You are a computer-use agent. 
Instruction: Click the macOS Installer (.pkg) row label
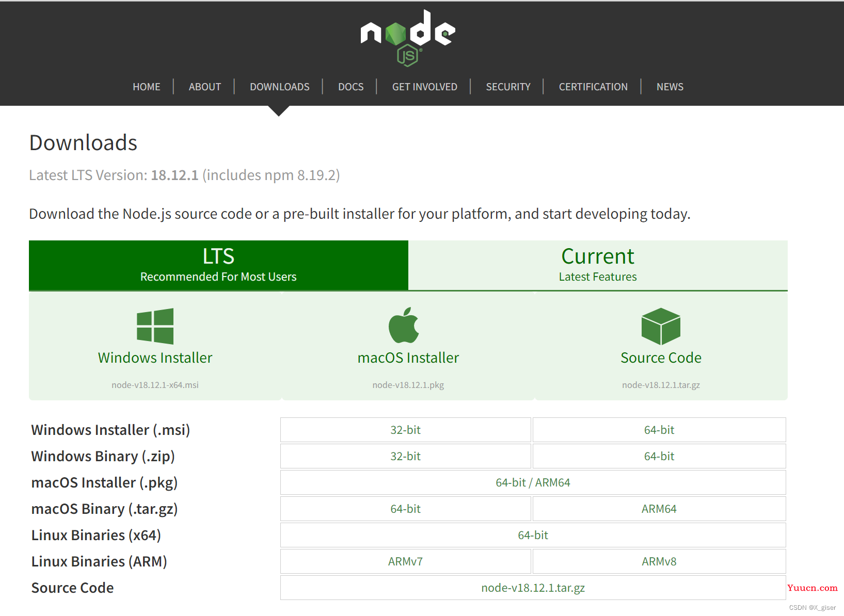tap(104, 482)
